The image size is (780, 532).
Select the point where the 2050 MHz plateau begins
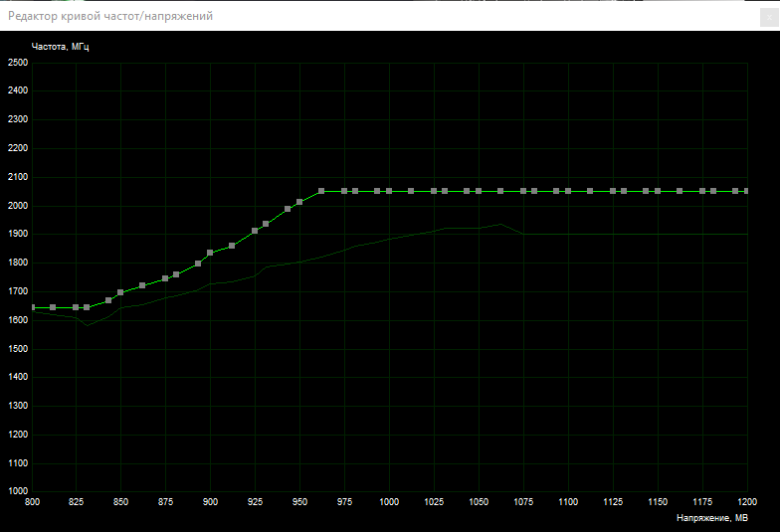click(321, 191)
